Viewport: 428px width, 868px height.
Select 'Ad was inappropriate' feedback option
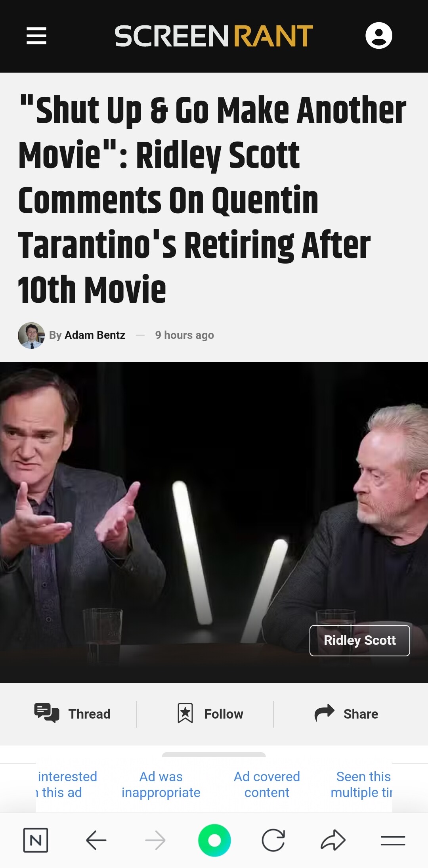(161, 784)
